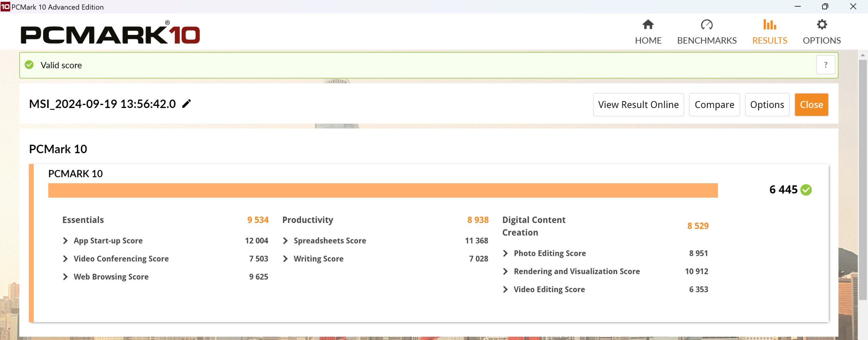This screenshot has height=340, width=868.
Task: Click the Digital Content Creation heading
Action: [x=534, y=226]
